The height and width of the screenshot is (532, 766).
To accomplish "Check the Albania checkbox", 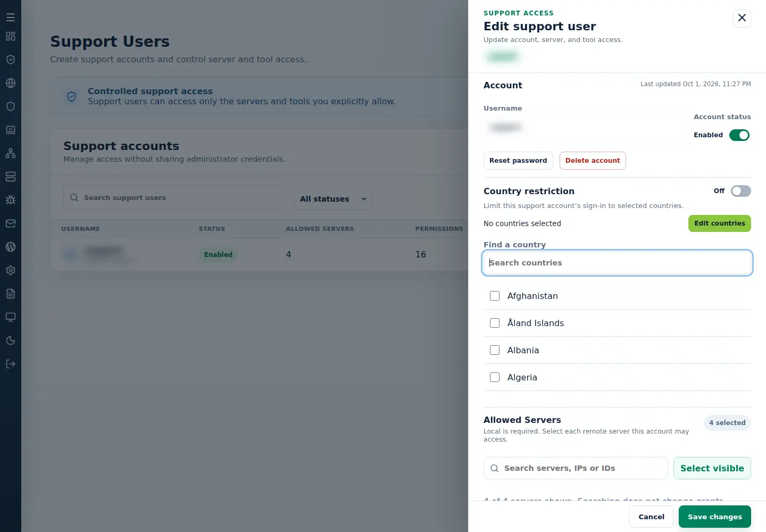I will click(x=495, y=350).
